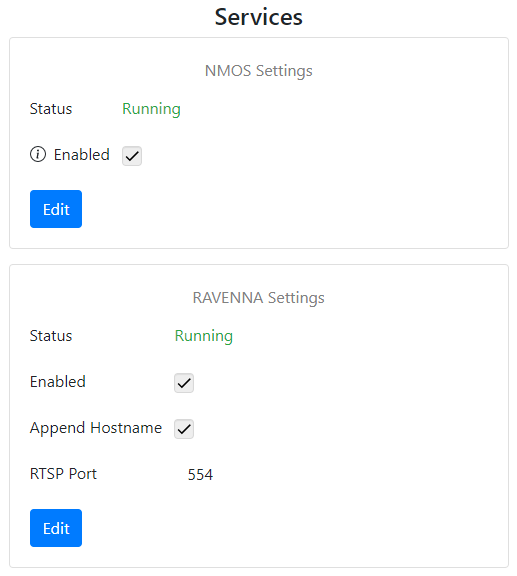Click the Status label in NMOS Settings
The height and width of the screenshot is (576, 517).
point(51,109)
